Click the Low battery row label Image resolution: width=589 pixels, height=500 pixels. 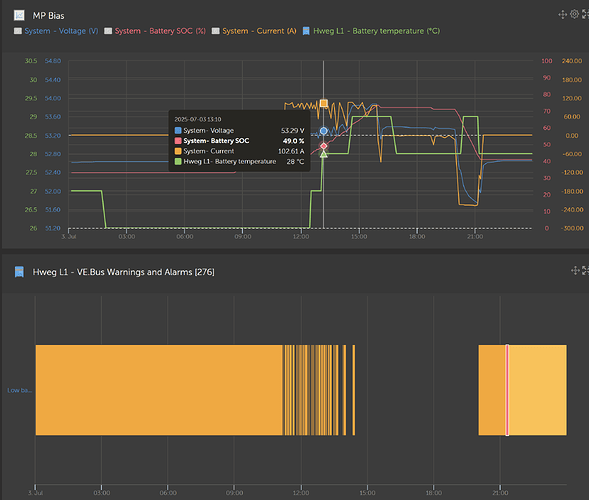click(x=20, y=390)
